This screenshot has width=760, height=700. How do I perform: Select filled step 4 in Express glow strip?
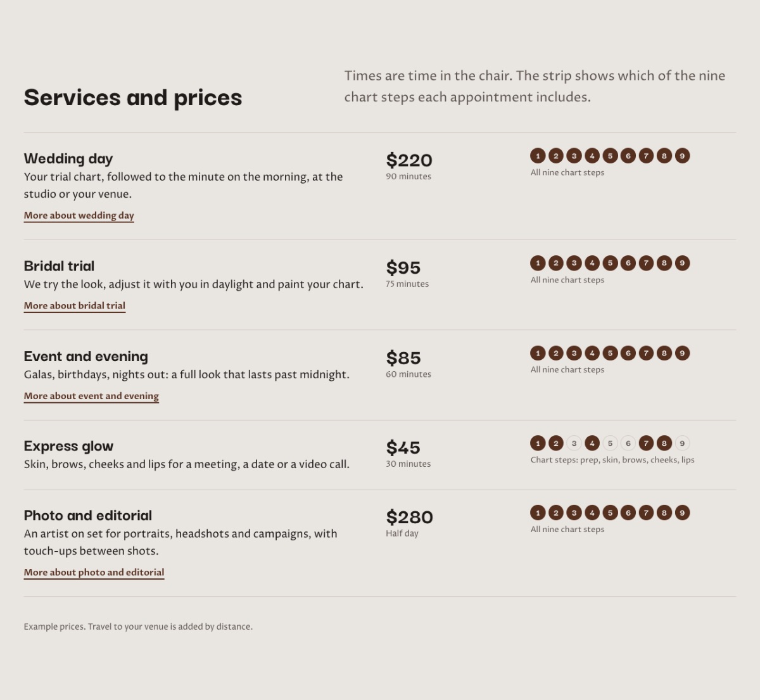click(592, 443)
